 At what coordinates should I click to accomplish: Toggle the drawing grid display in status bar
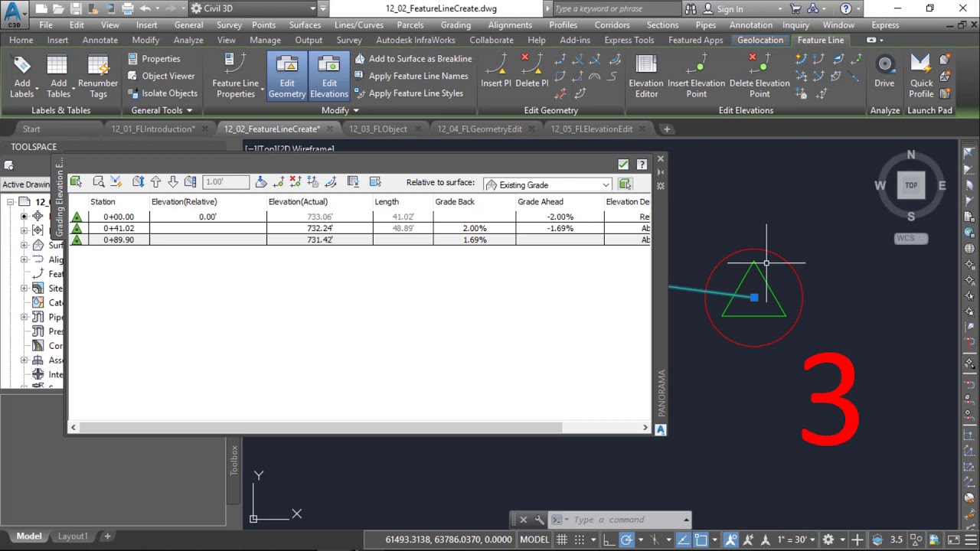click(561, 540)
